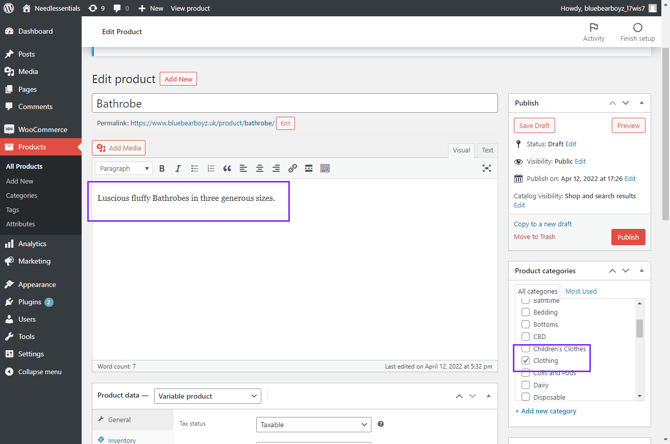
Task: Click the Bathrobe product title field
Action: click(294, 103)
